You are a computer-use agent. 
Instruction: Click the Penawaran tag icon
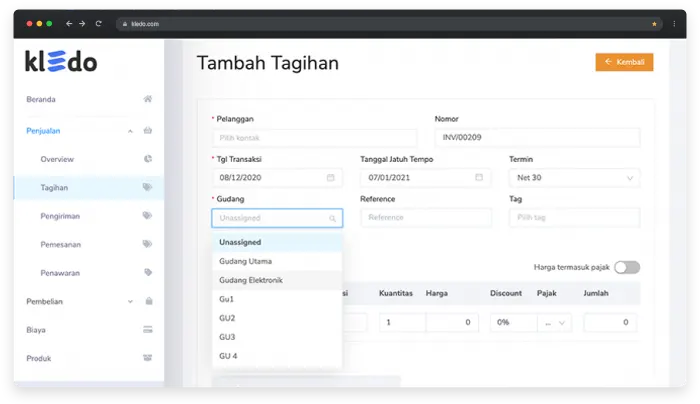[x=148, y=272]
